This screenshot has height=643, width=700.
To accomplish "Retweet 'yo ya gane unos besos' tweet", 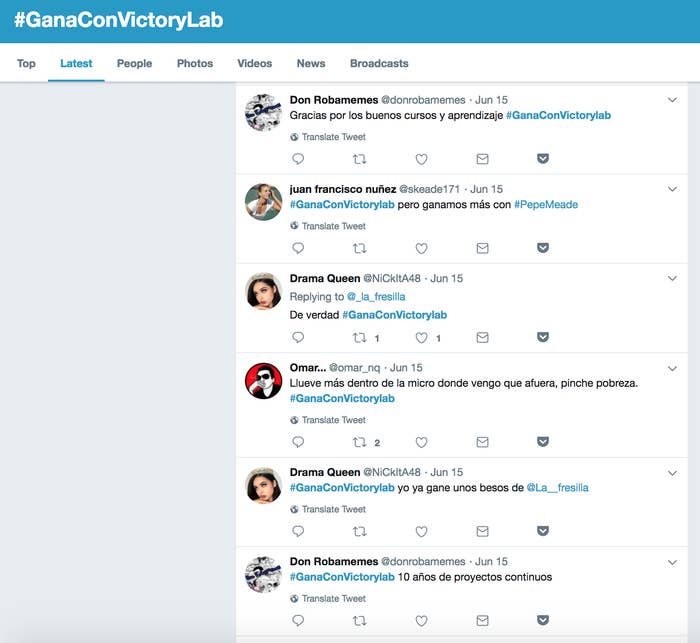I will click(x=359, y=531).
